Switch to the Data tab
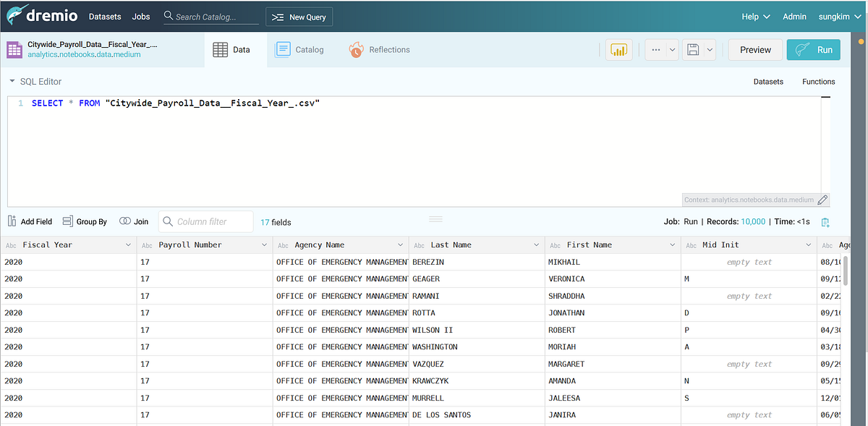Viewport: 868px width, 426px height. (x=234, y=49)
